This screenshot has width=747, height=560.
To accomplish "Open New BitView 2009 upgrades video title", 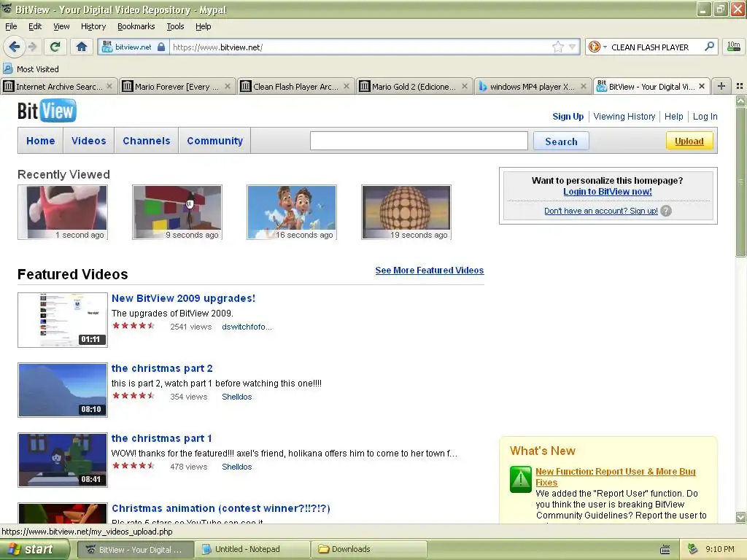I will tap(183, 298).
